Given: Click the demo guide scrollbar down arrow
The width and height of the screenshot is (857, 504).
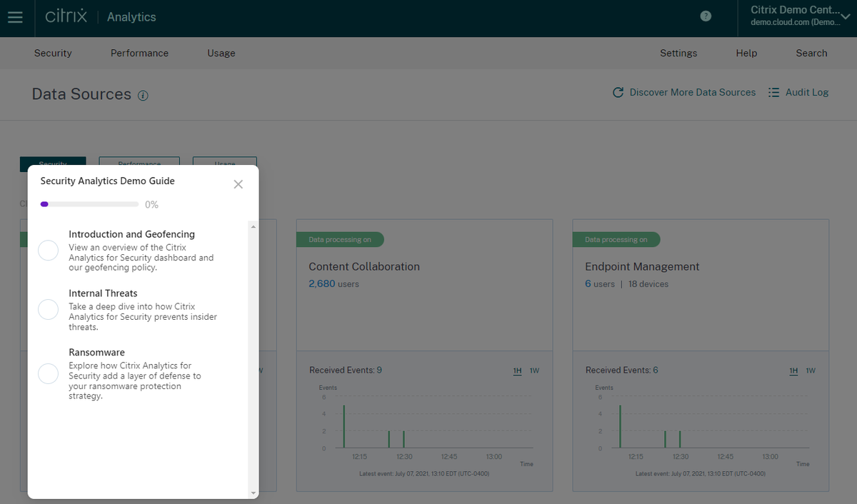Looking at the screenshot, I should 253,493.
